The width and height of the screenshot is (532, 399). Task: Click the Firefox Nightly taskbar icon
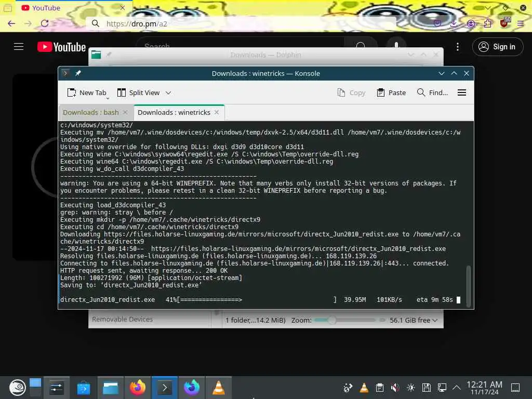192,388
